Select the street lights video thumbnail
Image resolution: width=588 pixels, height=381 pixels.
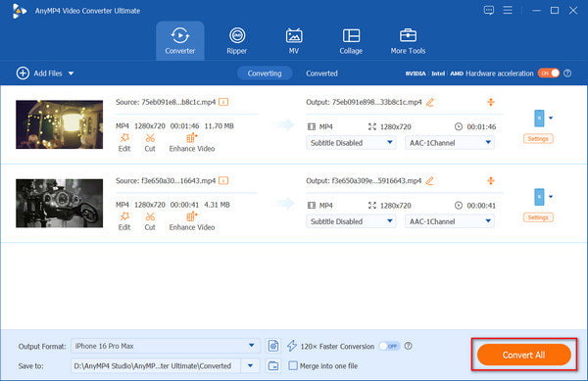click(59, 124)
